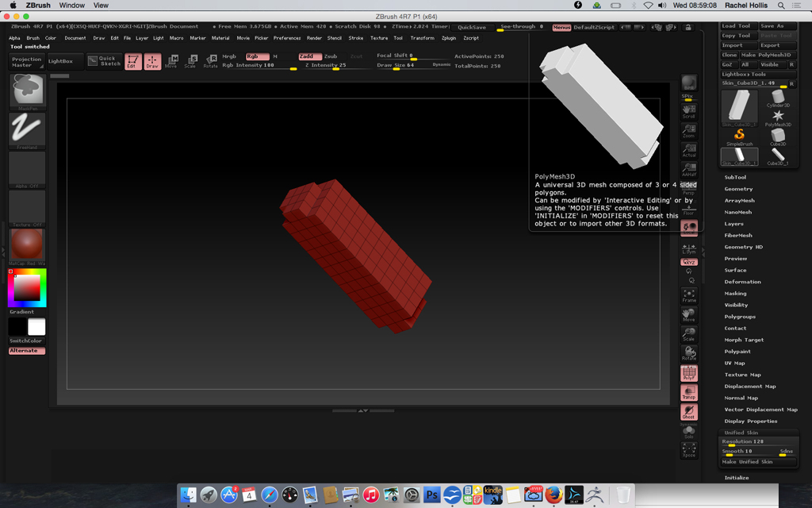Click the BPR render icon
The width and height of the screenshot is (812, 508).
tap(689, 83)
